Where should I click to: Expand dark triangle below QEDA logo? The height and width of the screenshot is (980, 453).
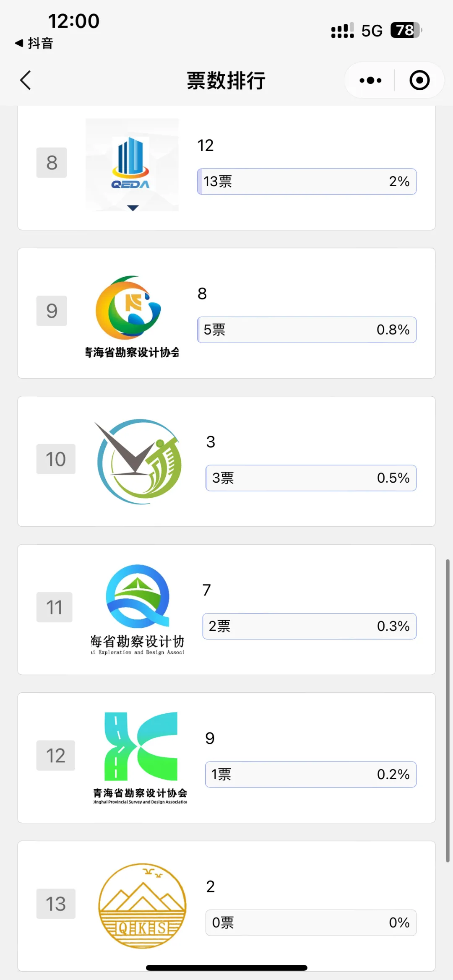(133, 208)
